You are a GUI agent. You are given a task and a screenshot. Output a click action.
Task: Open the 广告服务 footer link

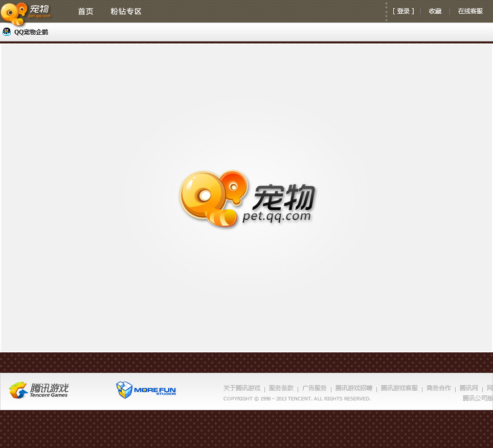click(x=315, y=388)
